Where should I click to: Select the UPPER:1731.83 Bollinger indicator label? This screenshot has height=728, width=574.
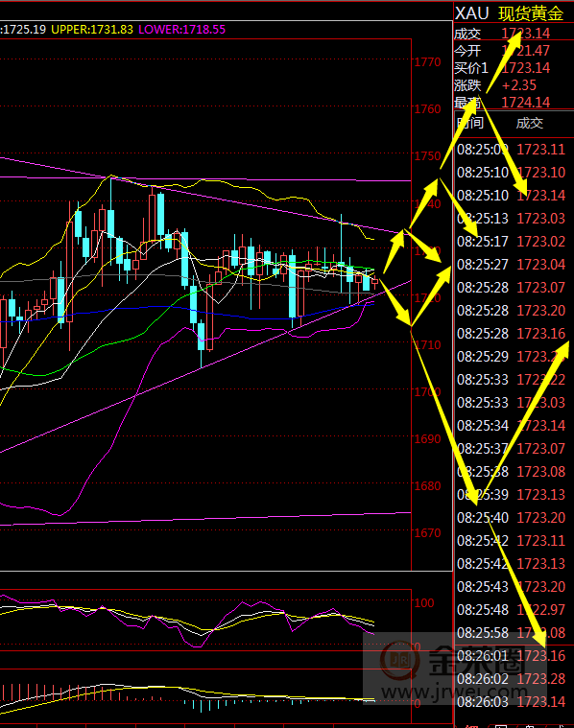coord(92,29)
